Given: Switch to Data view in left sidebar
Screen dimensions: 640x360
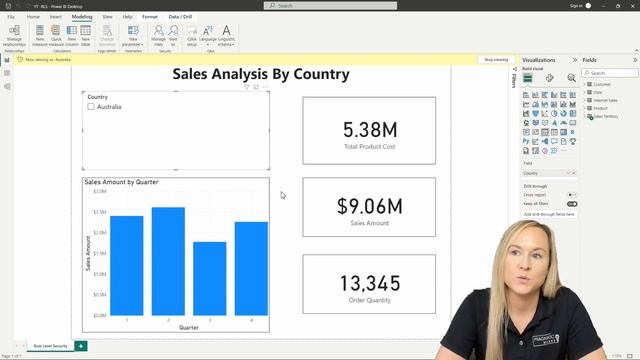Looking at the screenshot, I should tap(7, 73).
